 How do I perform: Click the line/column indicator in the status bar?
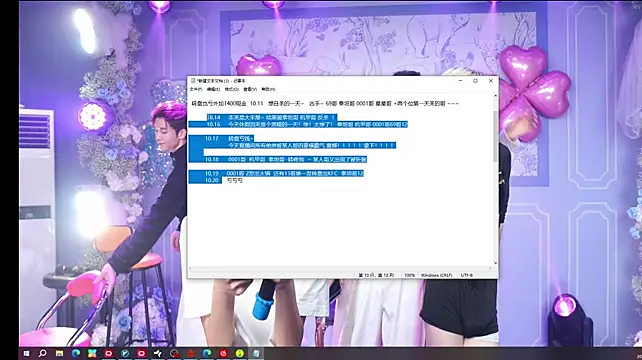(376, 275)
